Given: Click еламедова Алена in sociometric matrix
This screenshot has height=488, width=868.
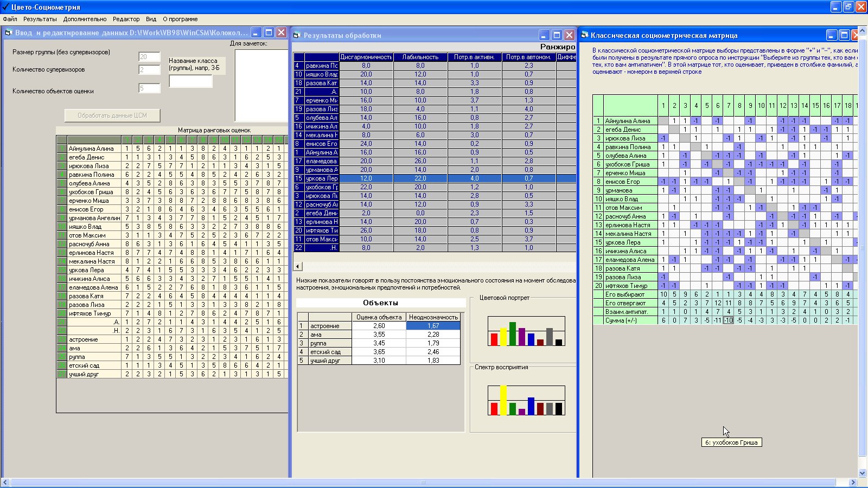Looking at the screenshot, I should click(x=630, y=260).
